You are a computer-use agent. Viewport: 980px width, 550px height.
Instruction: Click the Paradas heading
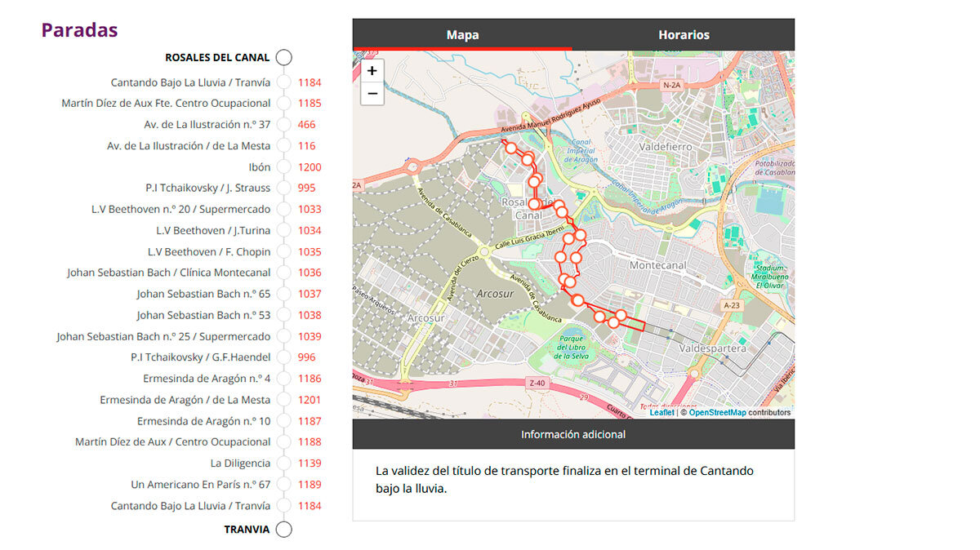[79, 30]
